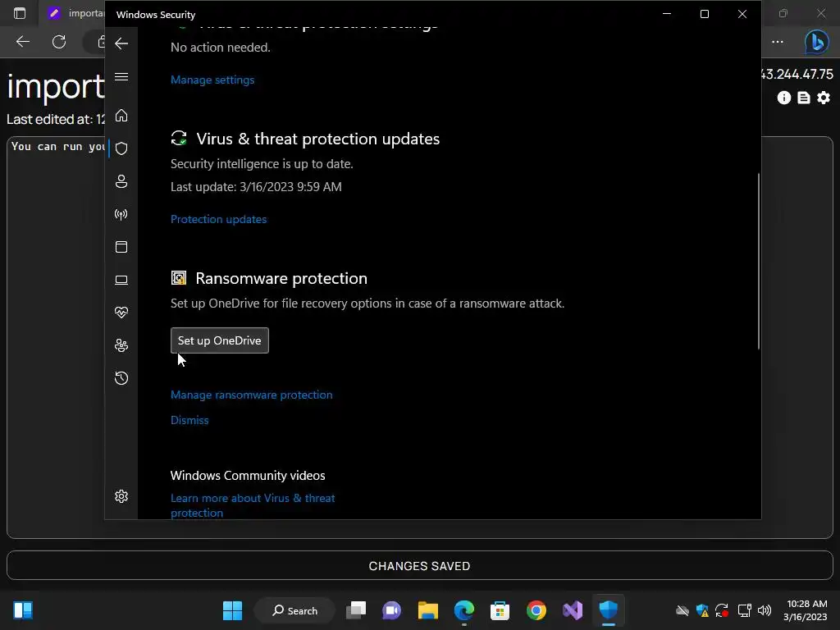Open Learn more about Virus & threat protection
Viewport: 840px width, 630px height.
coord(253,505)
